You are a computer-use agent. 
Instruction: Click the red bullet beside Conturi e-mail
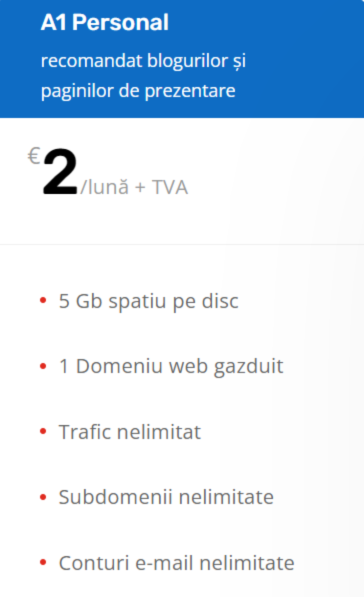[x=43, y=563]
